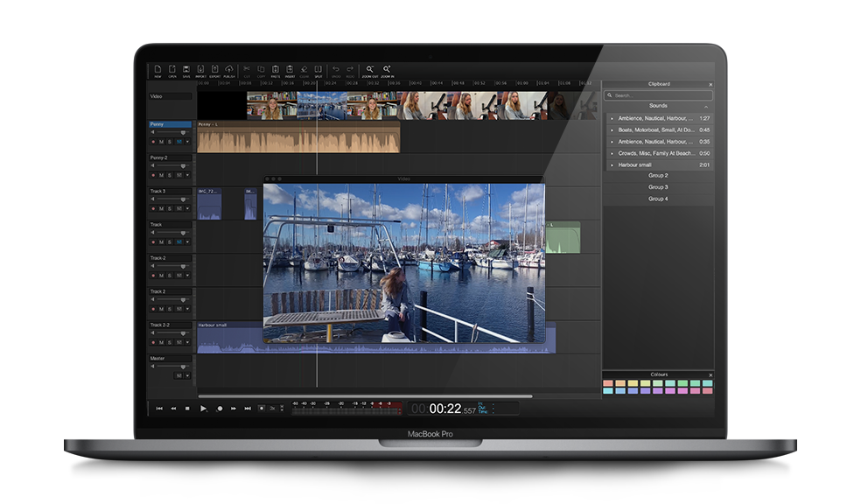Image resolution: width=861 pixels, height=504 pixels.
Task: Solo the Penny track
Action: click(170, 142)
